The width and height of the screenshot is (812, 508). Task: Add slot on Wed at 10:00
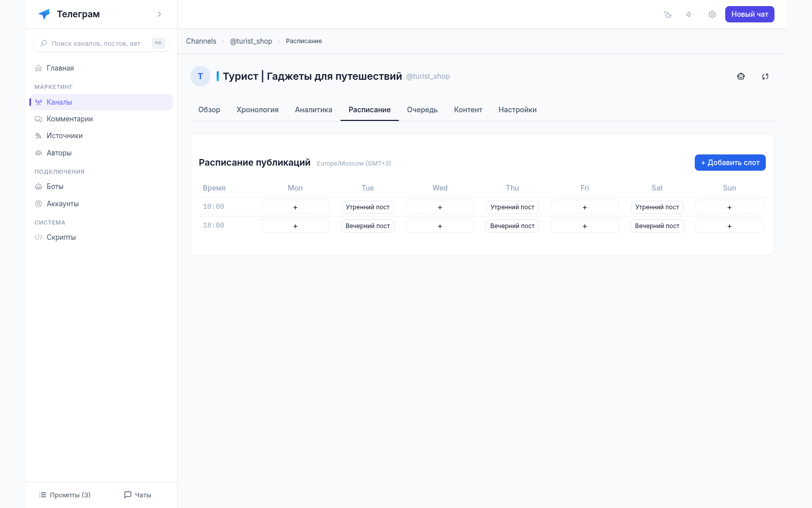click(x=440, y=207)
